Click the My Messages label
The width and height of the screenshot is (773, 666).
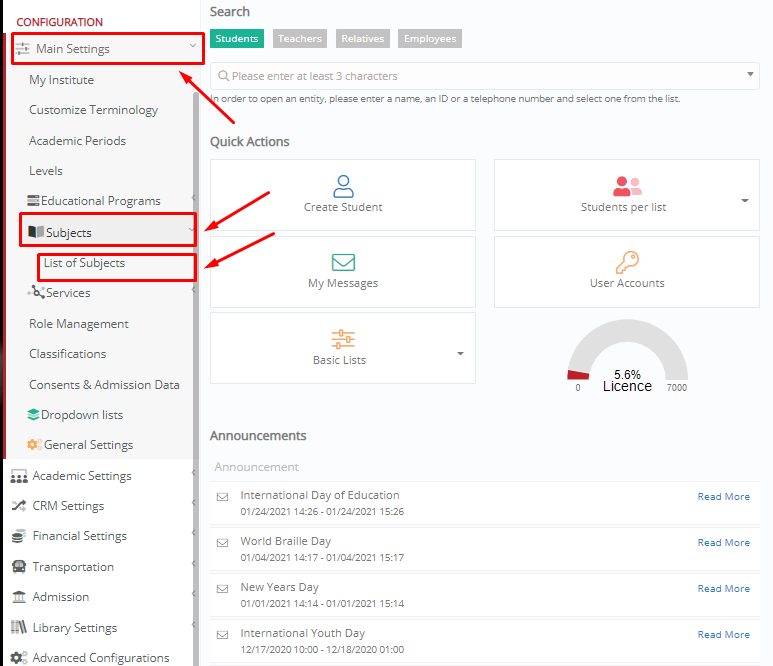click(x=343, y=283)
